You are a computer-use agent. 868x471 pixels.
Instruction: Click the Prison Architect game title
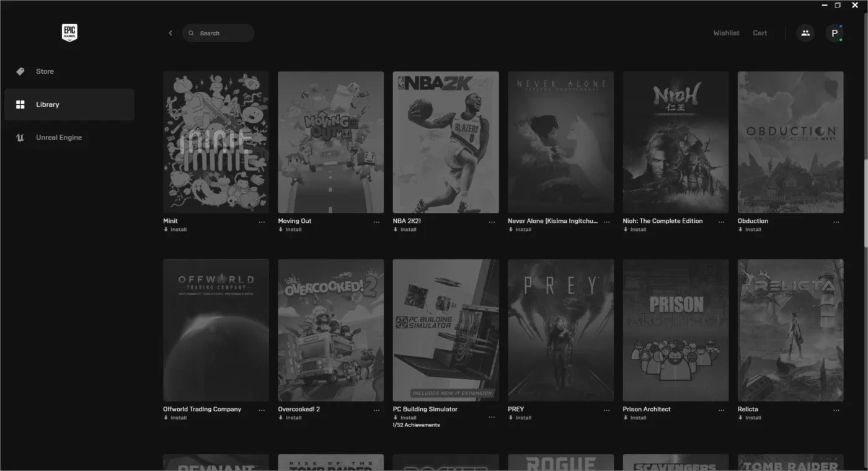[x=647, y=409]
